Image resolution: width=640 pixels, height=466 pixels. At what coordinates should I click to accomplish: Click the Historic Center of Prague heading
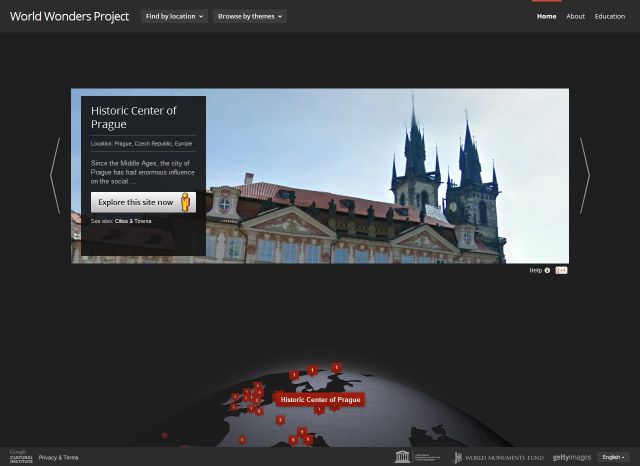coord(133,117)
